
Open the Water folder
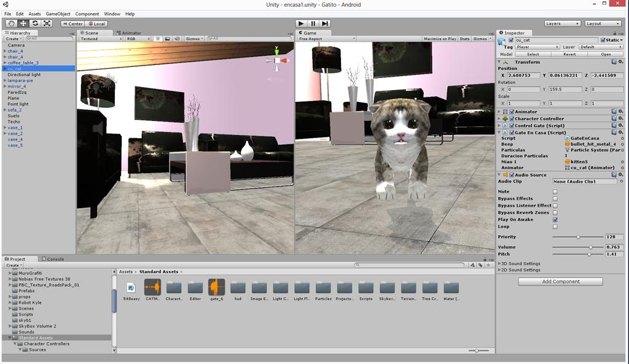(x=451, y=290)
